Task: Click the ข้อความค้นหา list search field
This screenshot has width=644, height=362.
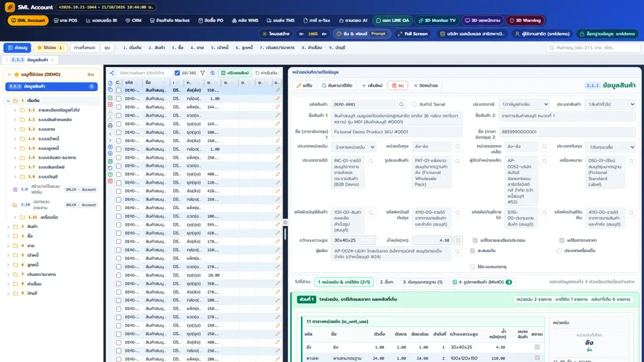Action: (145, 73)
